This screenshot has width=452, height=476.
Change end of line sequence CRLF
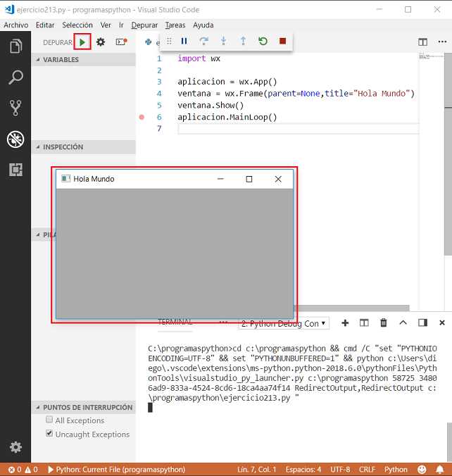[x=368, y=470]
